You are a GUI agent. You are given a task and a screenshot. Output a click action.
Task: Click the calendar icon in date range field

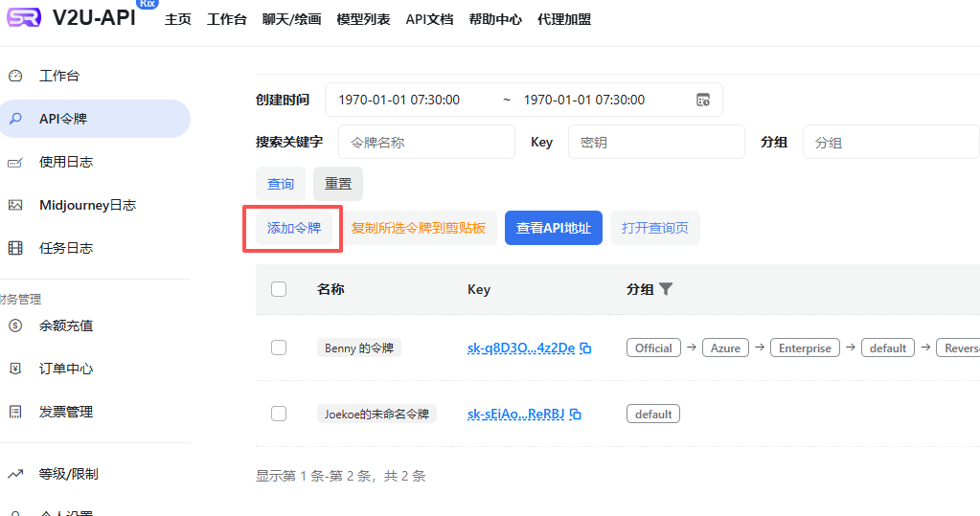703,100
